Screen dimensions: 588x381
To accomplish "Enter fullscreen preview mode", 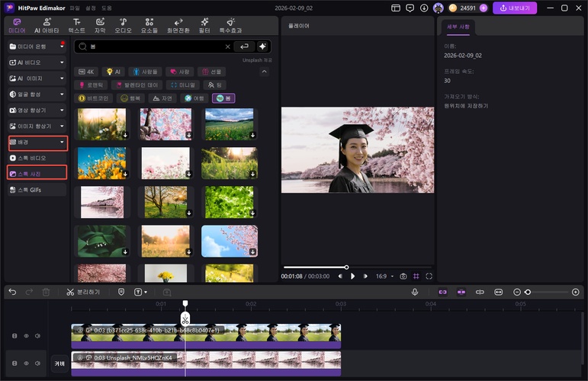I will [429, 276].
